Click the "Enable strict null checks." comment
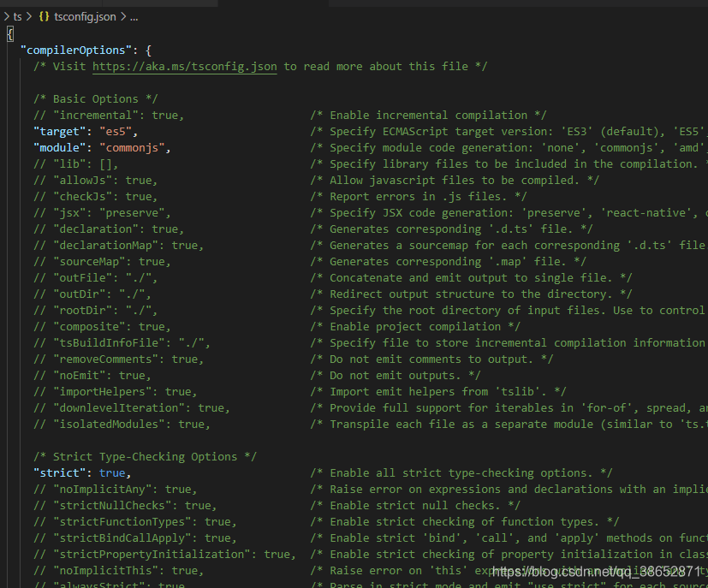Image resolution: width=708 pixels, height=588 pixels. (415, 505)
